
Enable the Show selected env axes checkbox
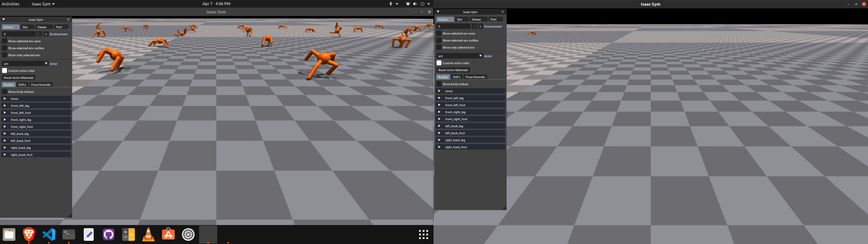pos(5,41)
